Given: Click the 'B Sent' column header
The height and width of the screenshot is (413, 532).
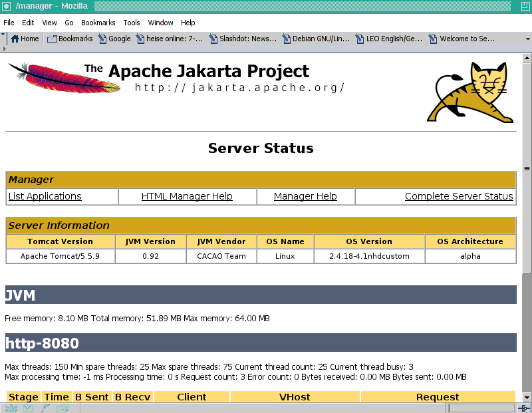Looking at the screenshot, I should tap(92, 397).
